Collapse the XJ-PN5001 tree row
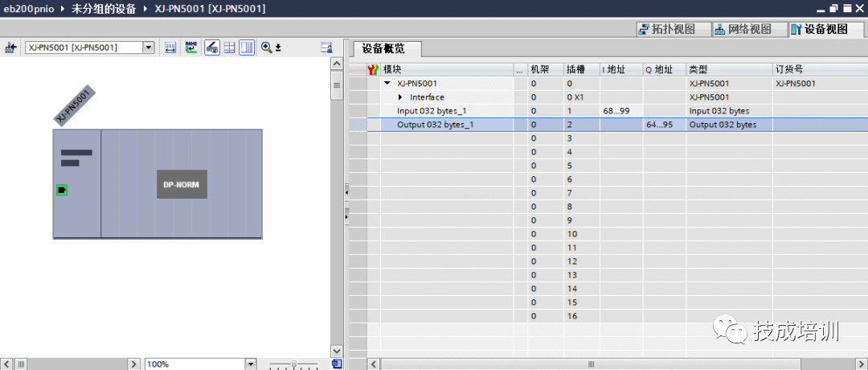Image resolution: width=868 pixels, height=370 pixels. pos(387,83)
